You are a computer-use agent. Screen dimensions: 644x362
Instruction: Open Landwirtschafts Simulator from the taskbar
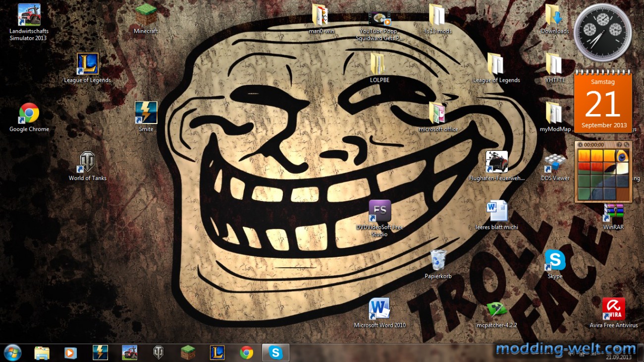(129, 353)
